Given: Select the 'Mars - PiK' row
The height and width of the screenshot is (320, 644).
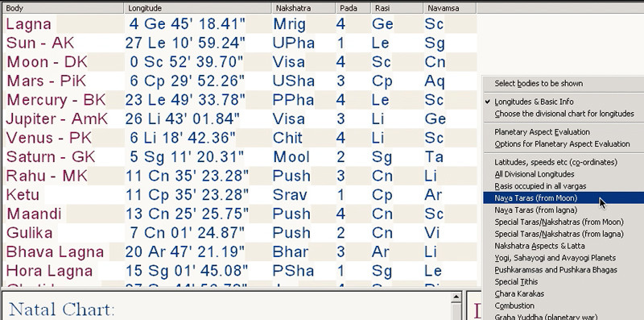Looking at the screenshot, I should point(240,81).
